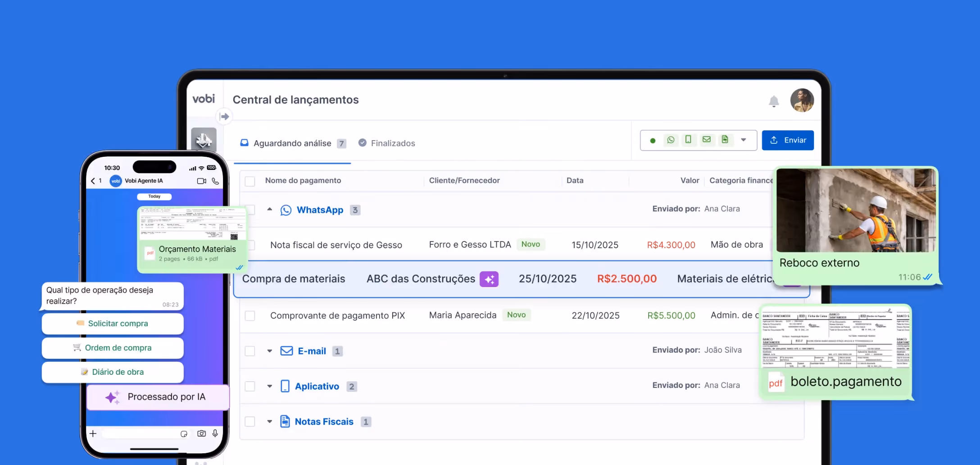Filter by mobile app source in the toolbar
980x465 pixels.
688,140
